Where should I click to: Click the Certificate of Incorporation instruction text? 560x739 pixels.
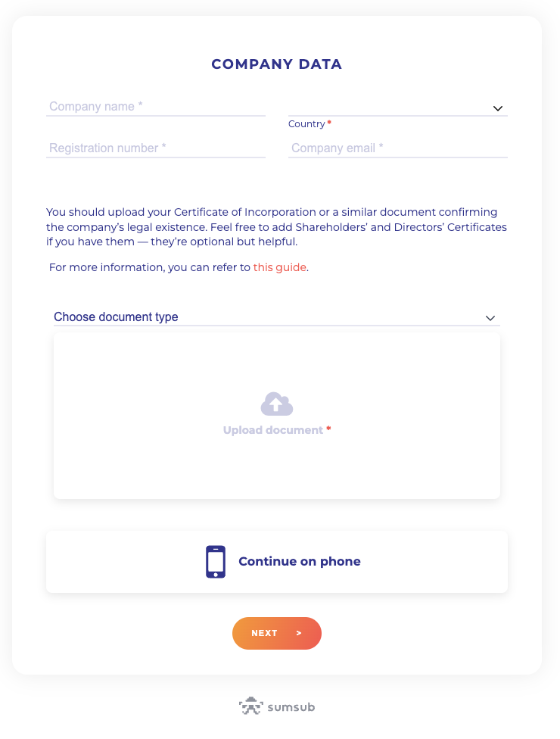[276, 227]
